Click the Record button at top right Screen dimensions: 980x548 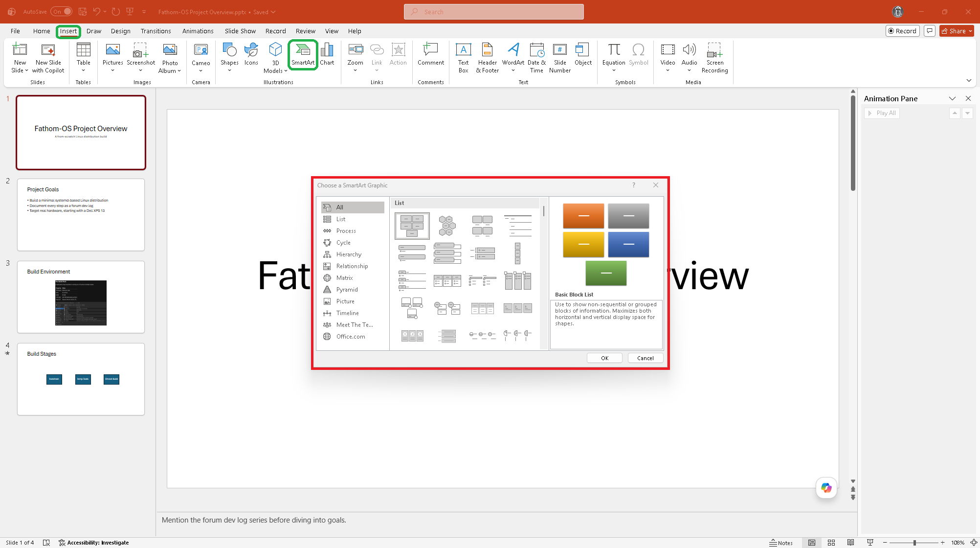tap(902, 31)
